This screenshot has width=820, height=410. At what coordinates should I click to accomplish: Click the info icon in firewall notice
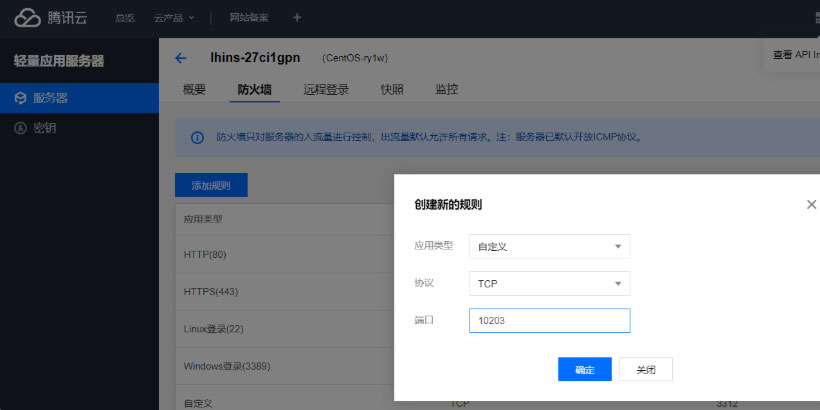pyautogui.click(x=197, y=138)
